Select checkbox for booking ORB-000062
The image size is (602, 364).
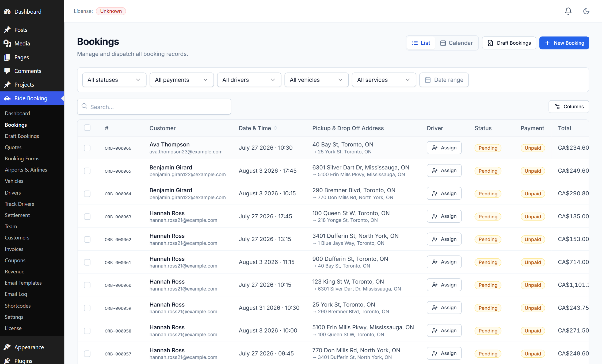point(87,239)
